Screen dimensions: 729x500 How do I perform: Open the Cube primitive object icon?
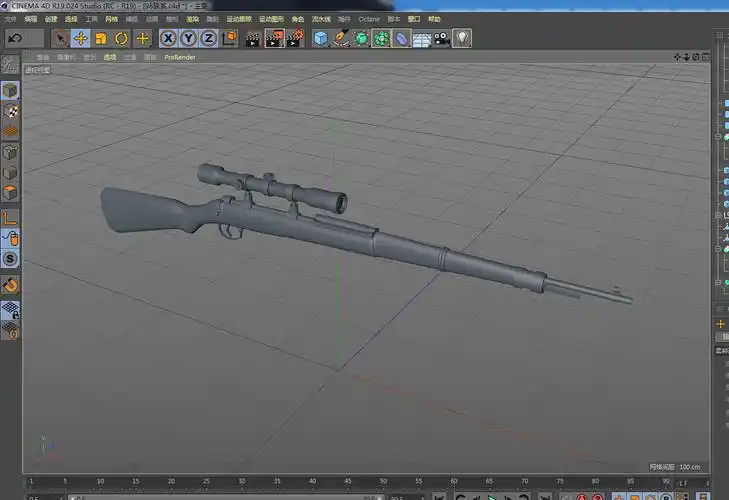(321, 38)
